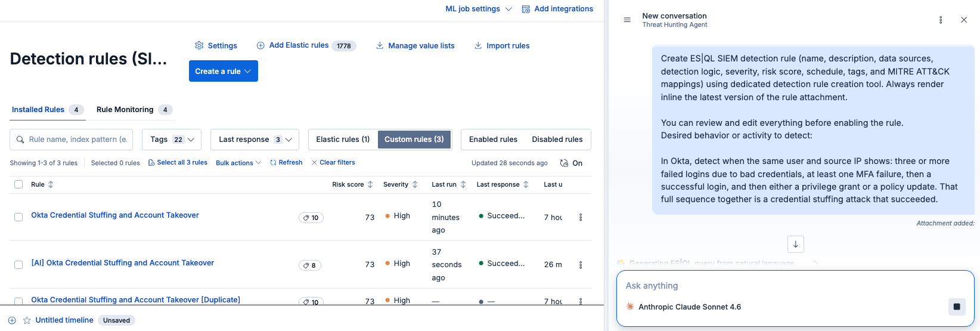Sort by Risk score column
This screenshot has width=980, height=331.
pyautogui.click(x=370, y=184)
